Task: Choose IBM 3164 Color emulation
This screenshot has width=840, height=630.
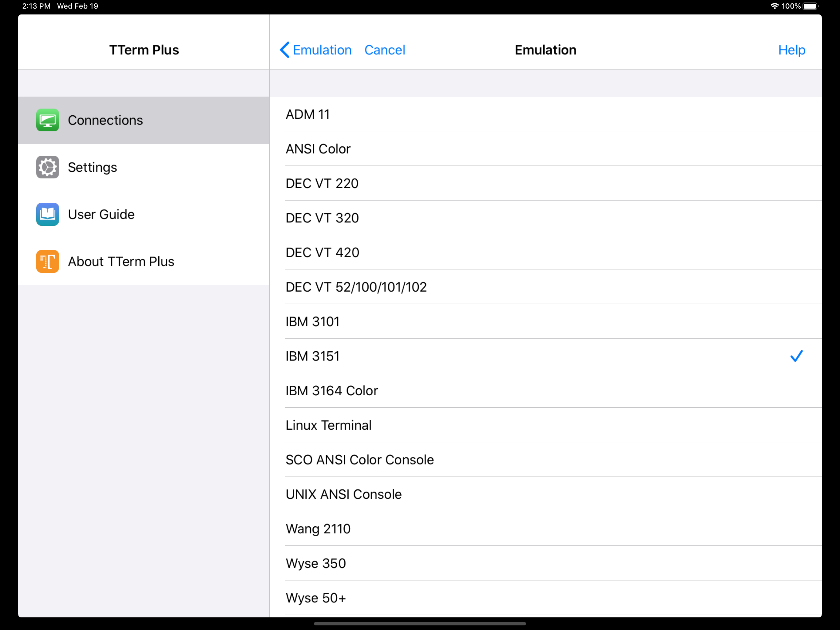Action: point(545,391)
